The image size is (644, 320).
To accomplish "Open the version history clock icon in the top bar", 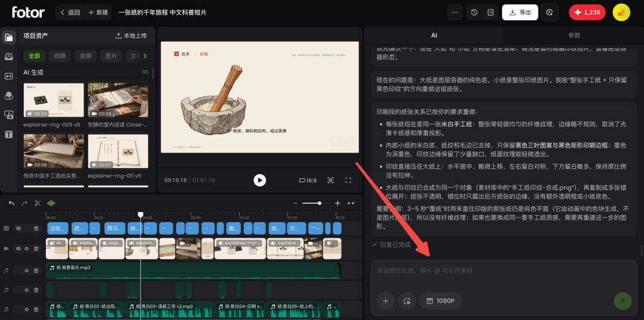I will [x=475, y=13].
